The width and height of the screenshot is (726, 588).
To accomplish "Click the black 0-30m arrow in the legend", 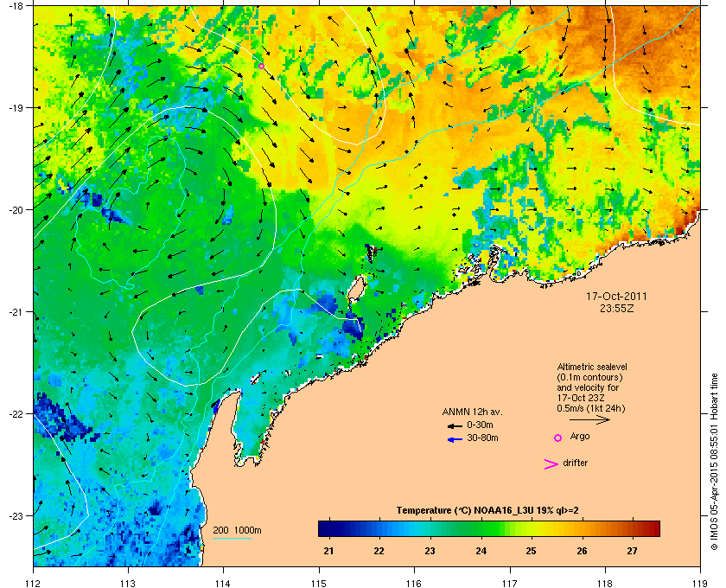I will pos(455,425).
